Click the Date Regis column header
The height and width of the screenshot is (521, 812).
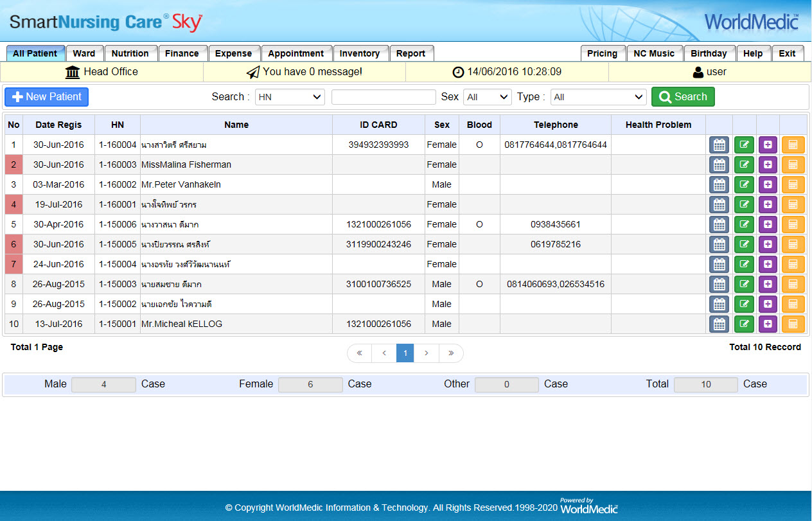[x=58, y=125]
